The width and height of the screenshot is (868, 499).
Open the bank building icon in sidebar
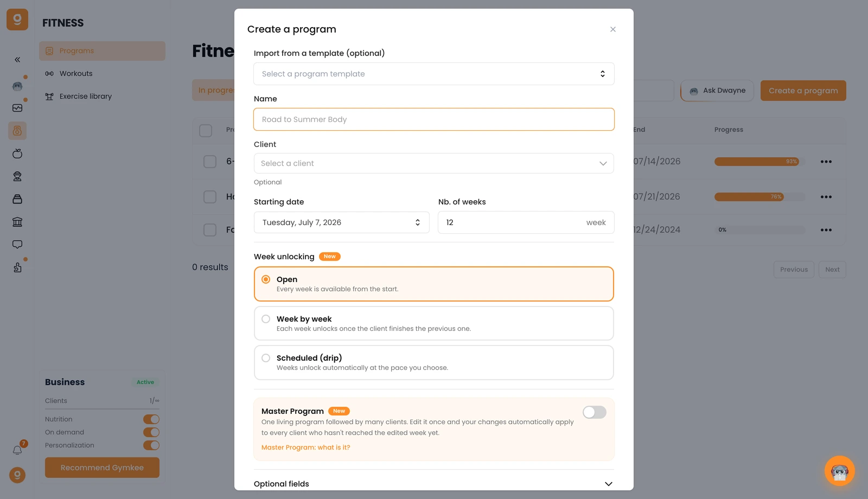coord(17,222)
